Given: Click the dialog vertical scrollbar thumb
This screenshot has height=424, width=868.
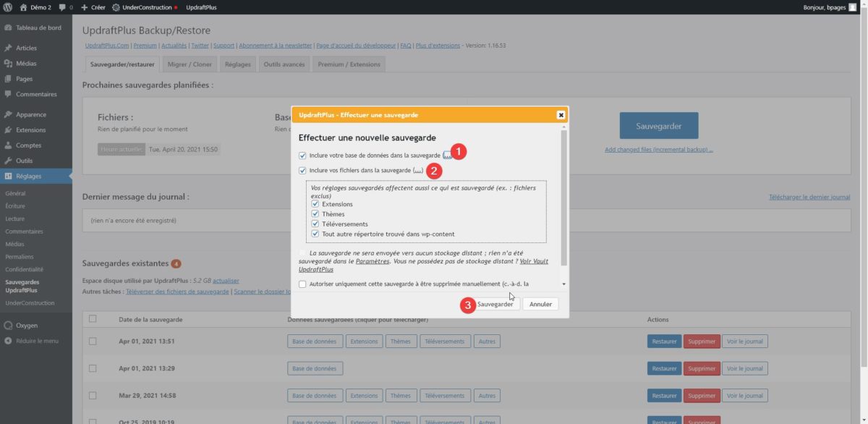Looking at the screenshot, I should (564, 199).
